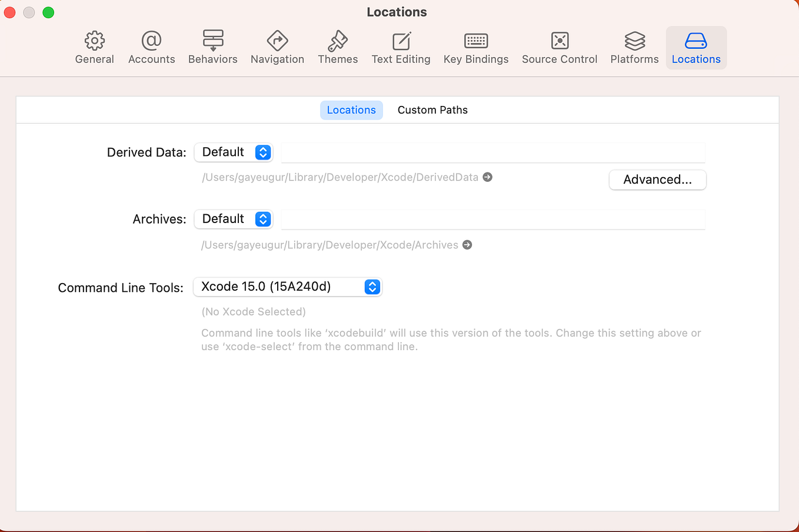Open the Navigation settings pane
This screenshot has height=532, width=799.
pyautogui.click(x=277, y=48)
